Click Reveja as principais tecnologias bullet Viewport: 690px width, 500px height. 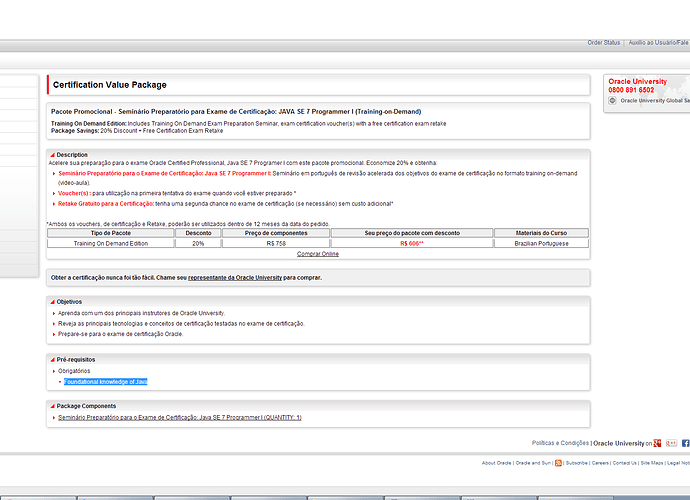point(181,324)
